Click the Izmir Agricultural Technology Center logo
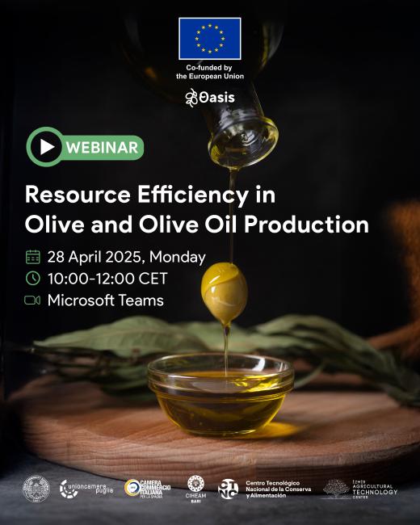 pos(360,489)
